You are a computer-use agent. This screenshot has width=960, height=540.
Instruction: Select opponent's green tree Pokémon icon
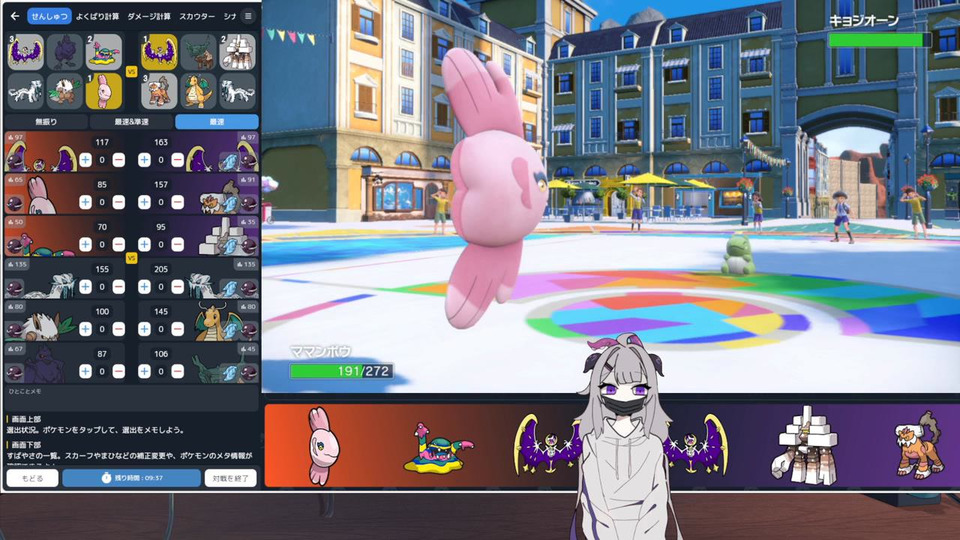(x=198, y=51)
